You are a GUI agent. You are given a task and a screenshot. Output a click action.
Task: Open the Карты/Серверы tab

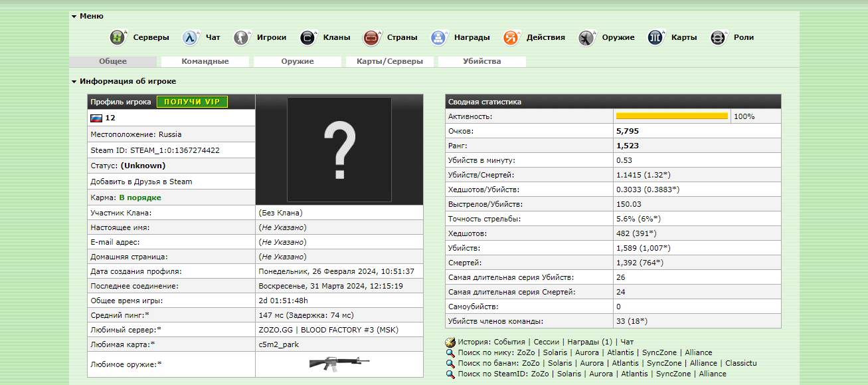pos(389,62)
